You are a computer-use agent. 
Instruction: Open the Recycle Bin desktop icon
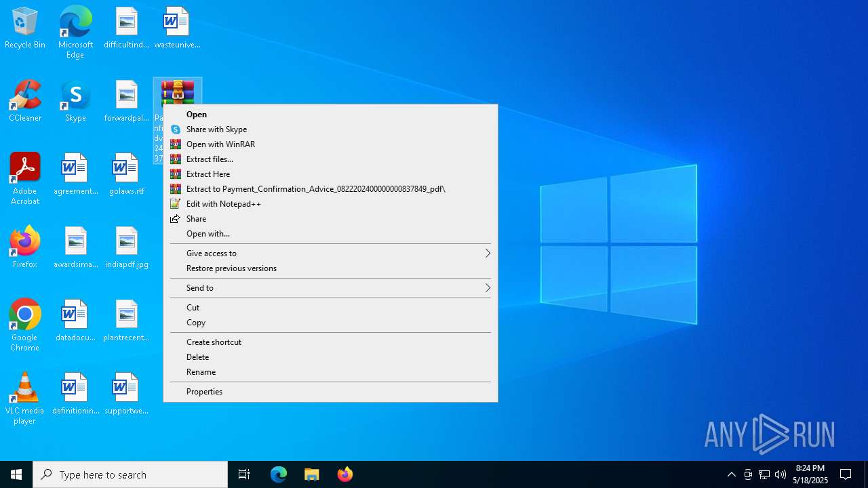(x=25, y=28)
